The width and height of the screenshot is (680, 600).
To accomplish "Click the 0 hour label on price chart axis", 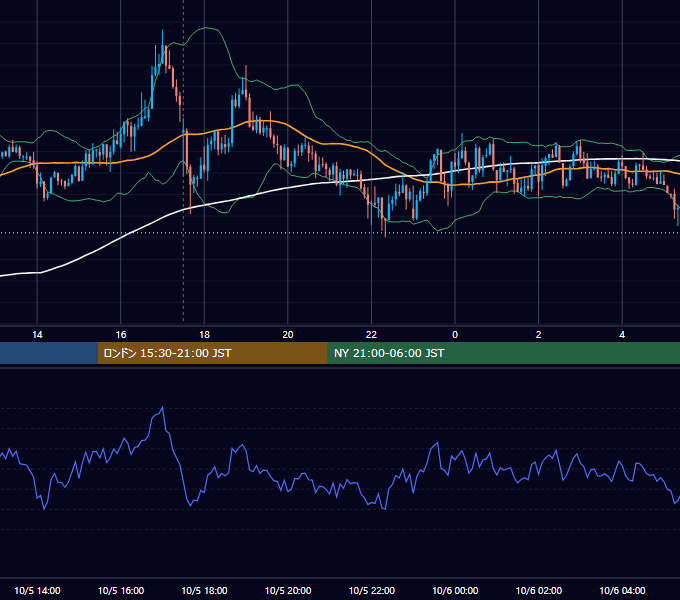I will click(x=455, y=335).
